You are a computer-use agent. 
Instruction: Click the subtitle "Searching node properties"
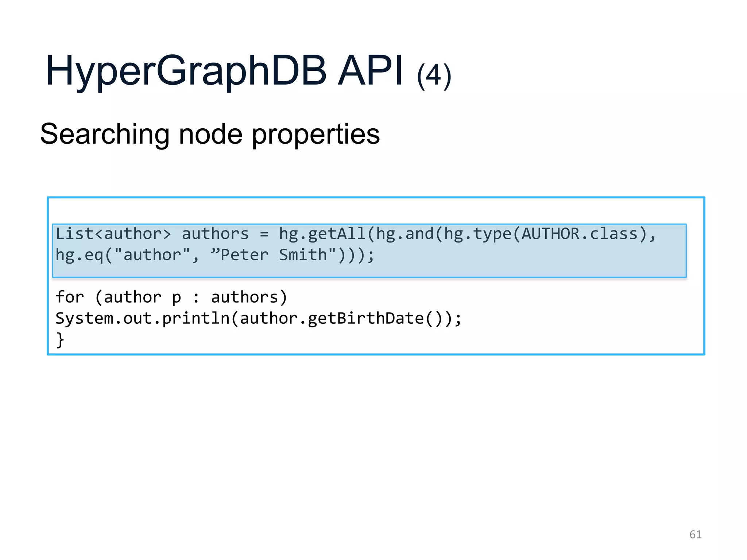point(210,134)
